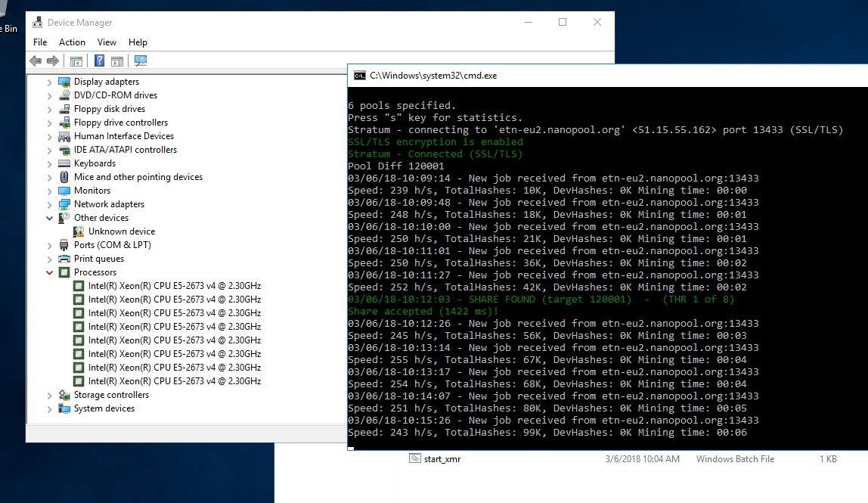868x503 pixels.
Task: Select the Display adapters device icon
Action: pos(64,82)
